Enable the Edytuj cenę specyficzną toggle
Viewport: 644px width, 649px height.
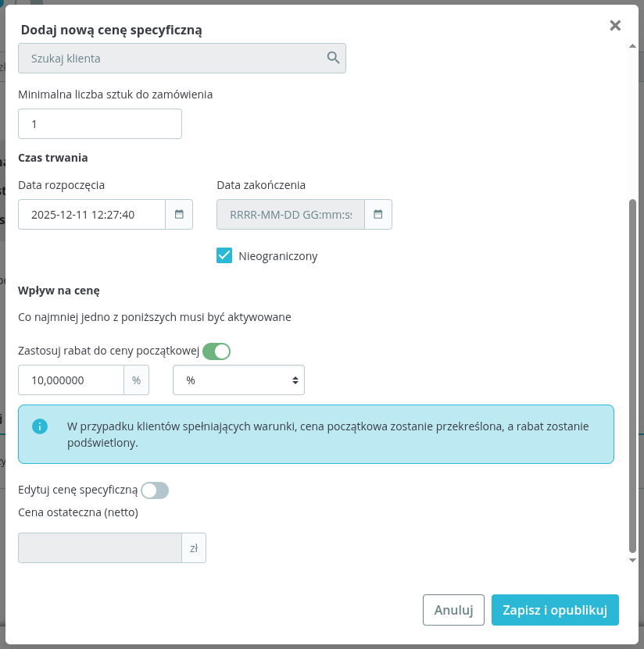pos(155,490)
